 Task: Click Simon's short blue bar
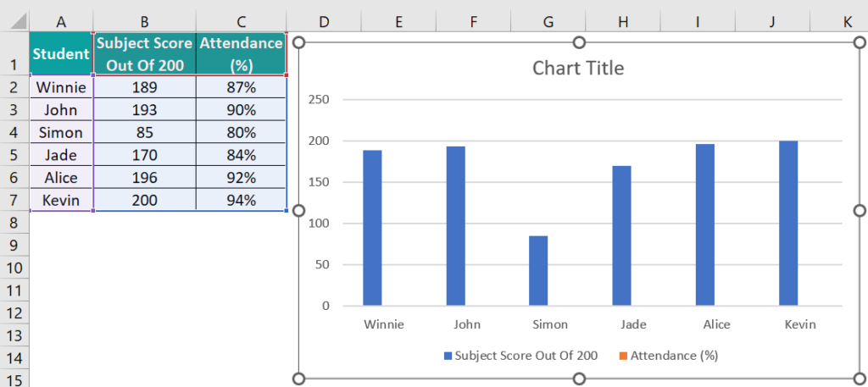(x=538, y=270)
